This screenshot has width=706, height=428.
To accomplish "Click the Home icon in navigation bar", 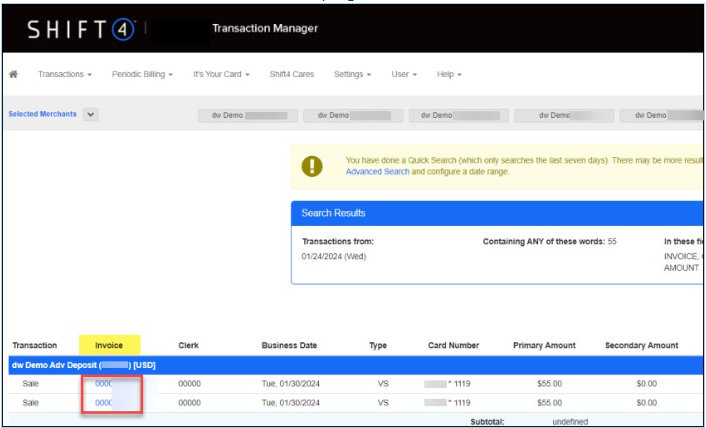I will (x=14, y=75).
